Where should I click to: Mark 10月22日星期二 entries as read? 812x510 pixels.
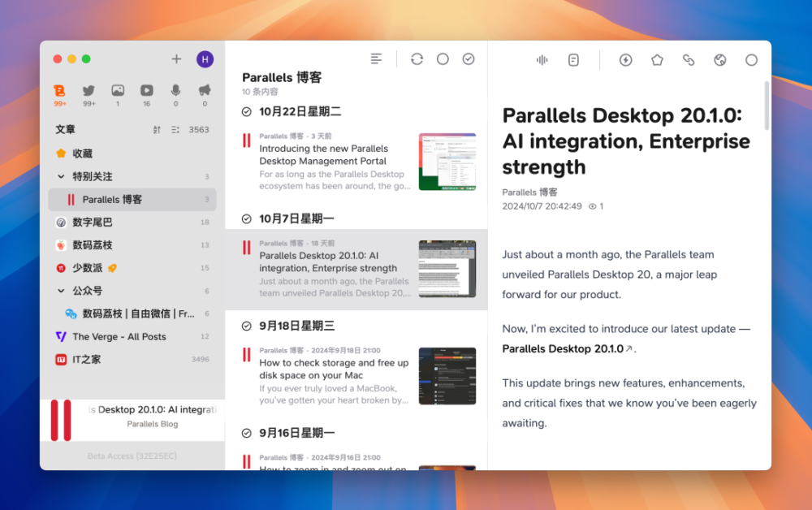[247, 112]
